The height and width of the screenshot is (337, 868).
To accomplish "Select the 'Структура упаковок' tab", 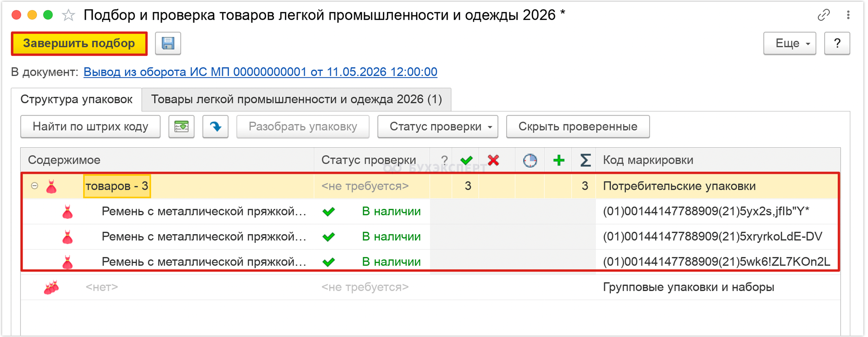I will tap(76, 99).
